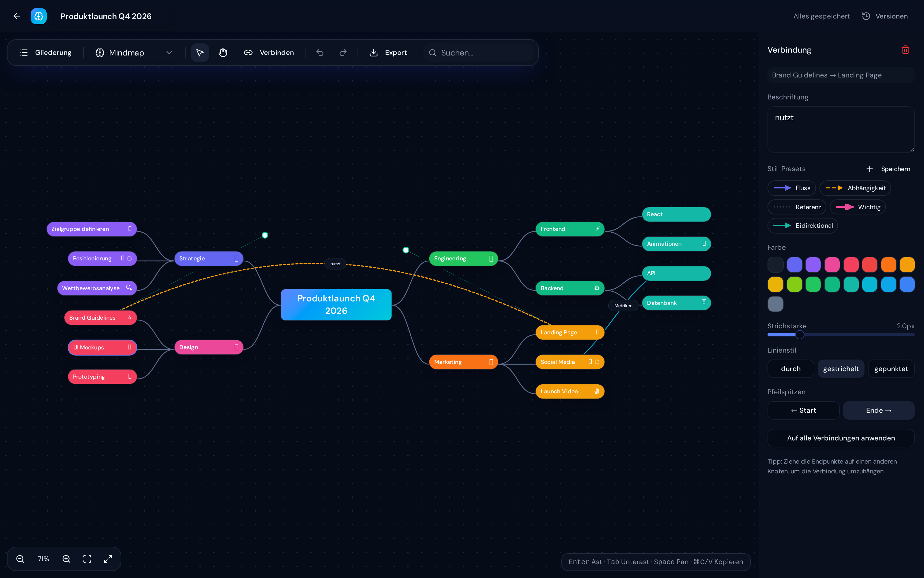Select the pointer selection tool
The width and height of the screenshot is (924, 578).
[x=200, y=53]
